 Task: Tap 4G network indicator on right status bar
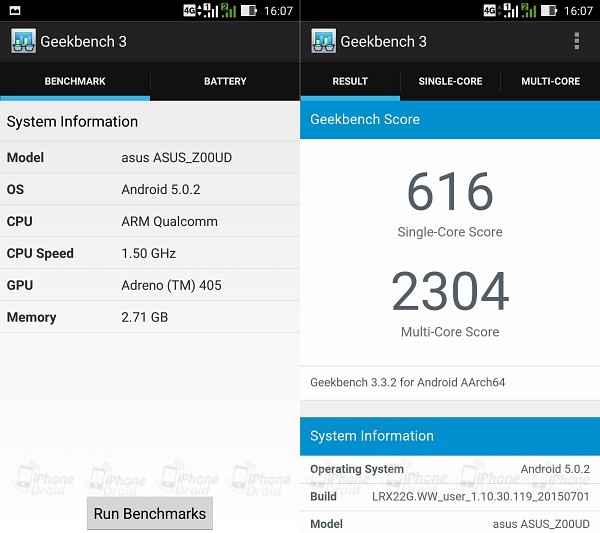[489, 10]
